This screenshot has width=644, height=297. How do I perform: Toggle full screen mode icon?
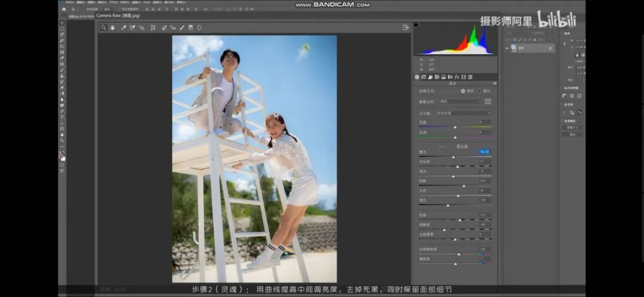[406, 27]
